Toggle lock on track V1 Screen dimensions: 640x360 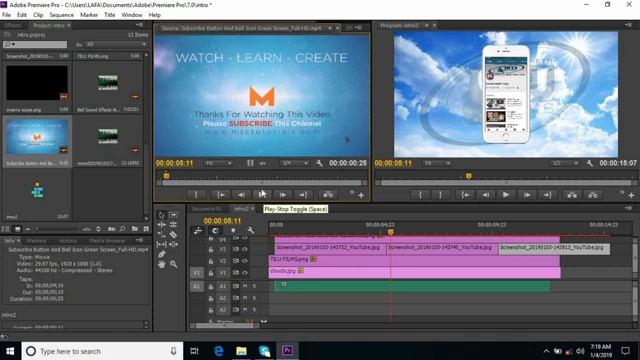[211, 273]
